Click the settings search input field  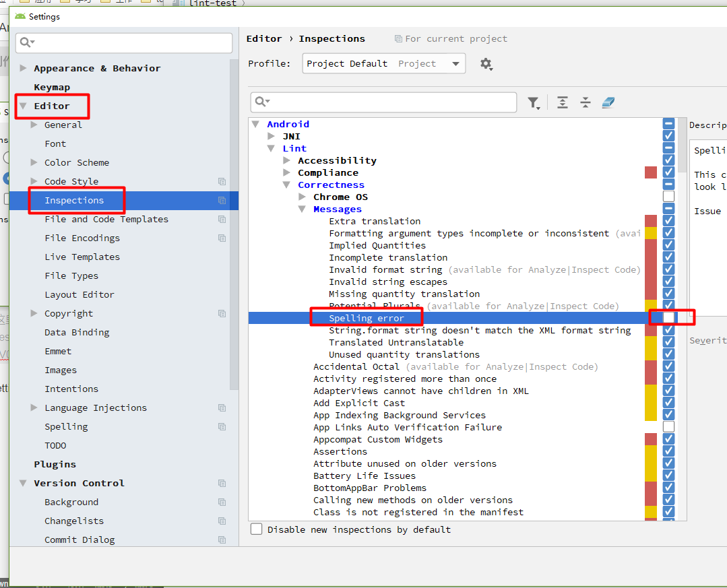point(124,42)
